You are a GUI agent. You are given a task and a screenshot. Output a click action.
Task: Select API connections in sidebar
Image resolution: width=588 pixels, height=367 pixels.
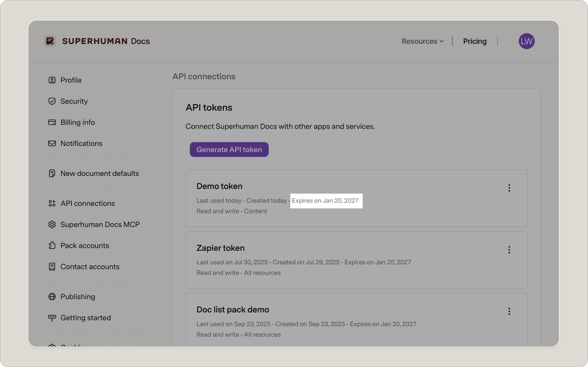pyautogui.click(x=88, y=204)
